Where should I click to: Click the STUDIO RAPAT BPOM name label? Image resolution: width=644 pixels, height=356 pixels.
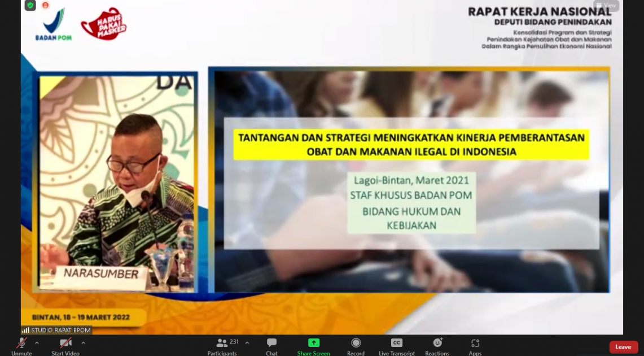coord(56,330)
